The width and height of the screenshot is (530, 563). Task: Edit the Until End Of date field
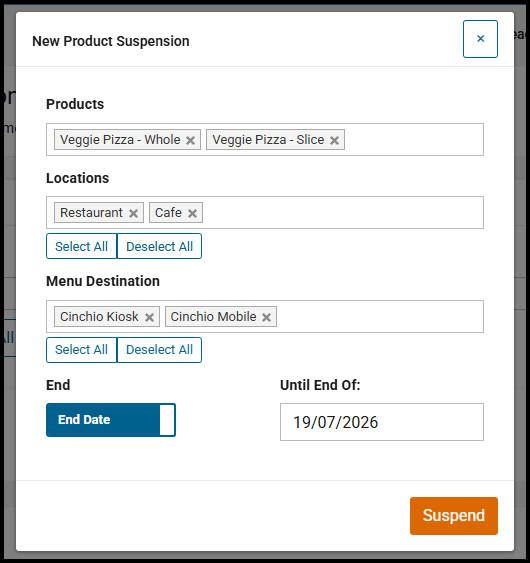(382, 422)
